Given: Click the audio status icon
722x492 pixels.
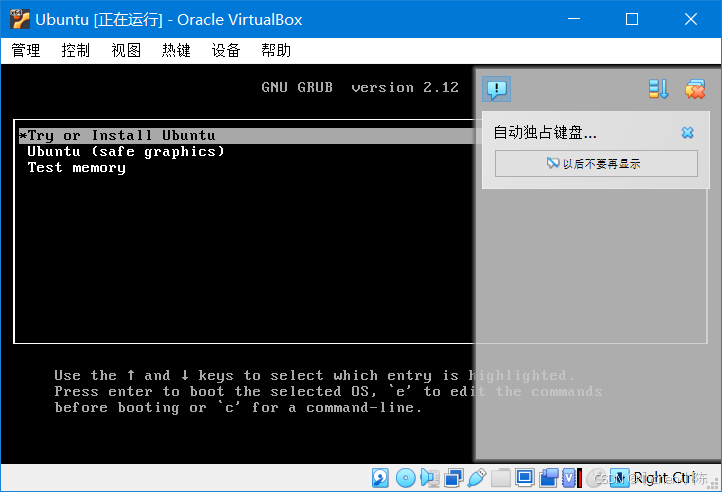Looking at the screenshot, I should (x=430, y=478).
